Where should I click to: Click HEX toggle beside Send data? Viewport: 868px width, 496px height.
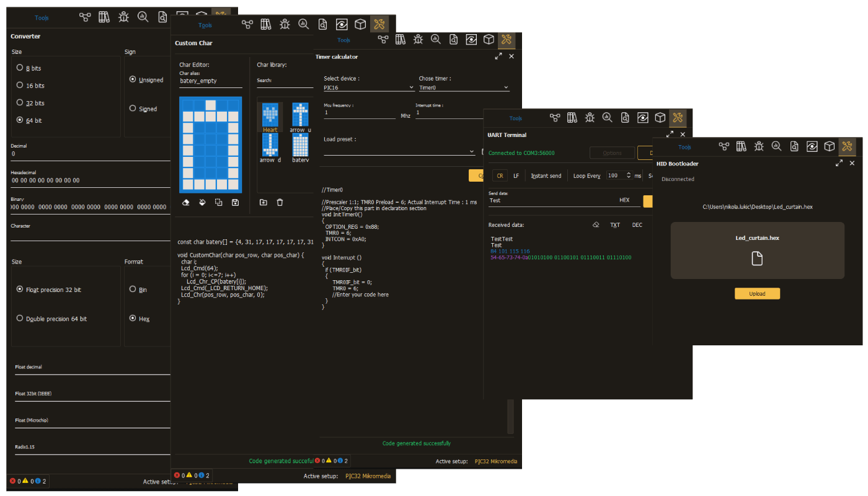pos(624,200)
